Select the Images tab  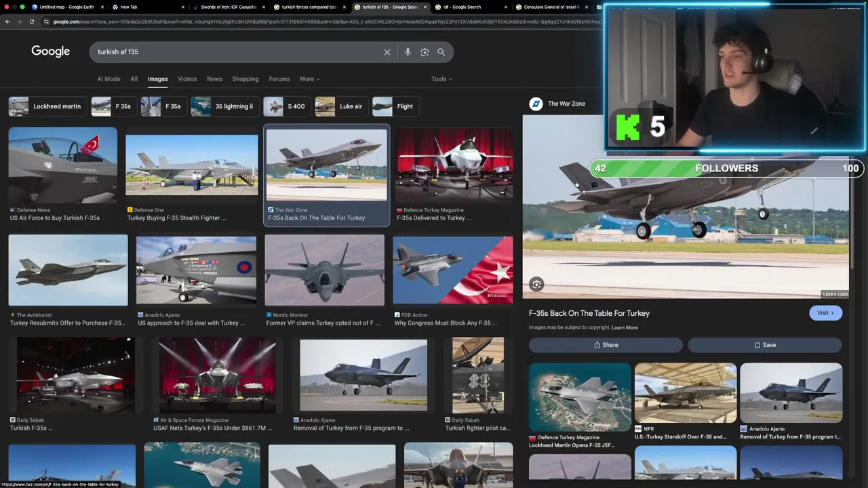click(157, 79)
